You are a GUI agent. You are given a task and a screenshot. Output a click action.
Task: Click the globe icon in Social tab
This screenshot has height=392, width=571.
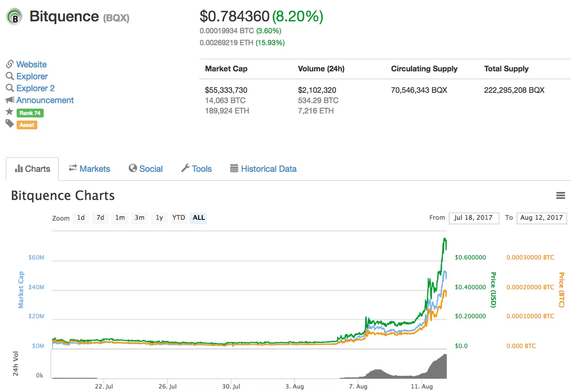[x=132, y=168]
